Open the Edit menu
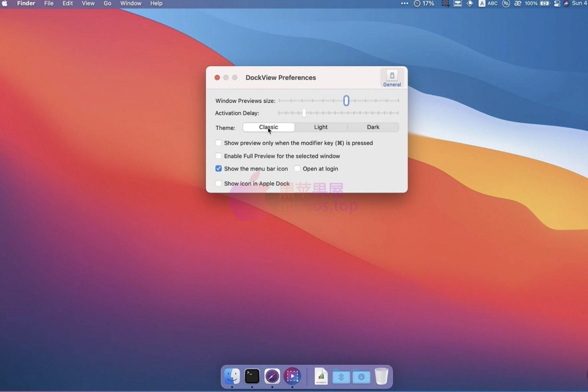588x392 pixels. (68, 3)
